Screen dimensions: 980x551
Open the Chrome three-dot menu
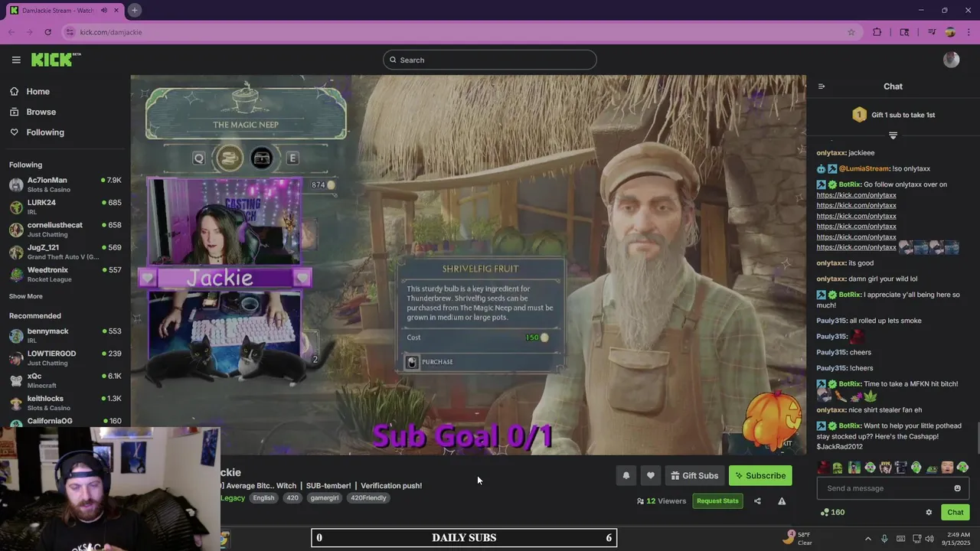[x=969, y=32]
